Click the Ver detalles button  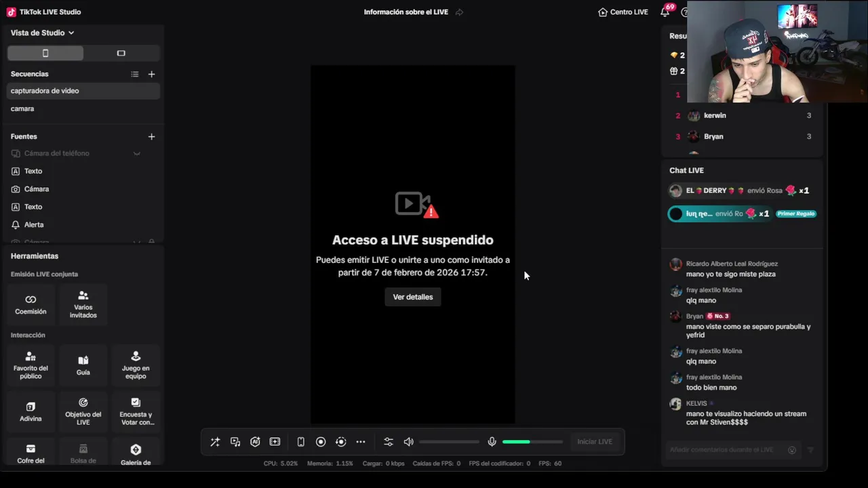[x=413, y=297]
